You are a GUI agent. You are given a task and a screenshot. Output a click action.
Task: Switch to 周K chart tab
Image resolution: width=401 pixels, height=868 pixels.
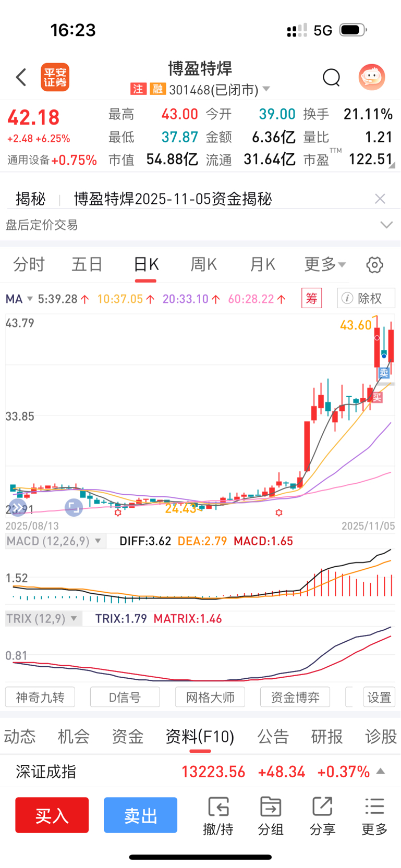[x=204, y=264]
